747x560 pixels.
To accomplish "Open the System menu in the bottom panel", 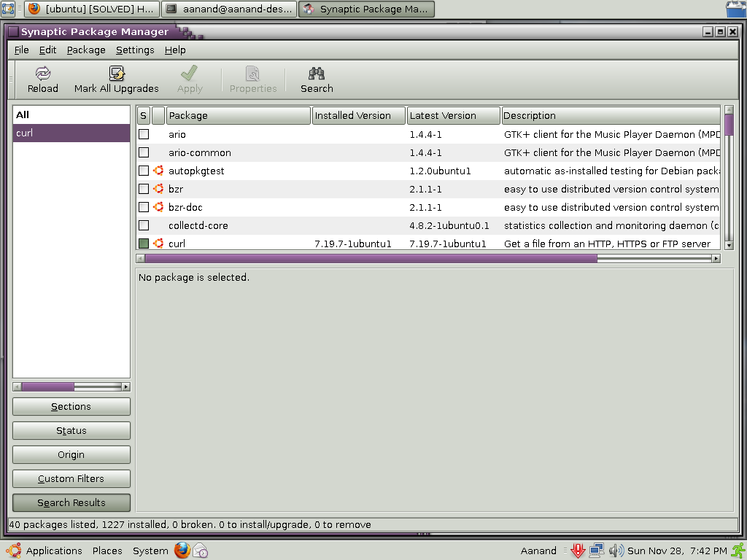I will click(150, 551).
